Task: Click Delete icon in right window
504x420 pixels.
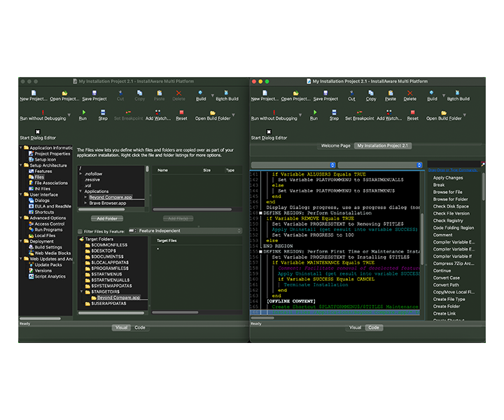Action: click(x=409, y=93)
